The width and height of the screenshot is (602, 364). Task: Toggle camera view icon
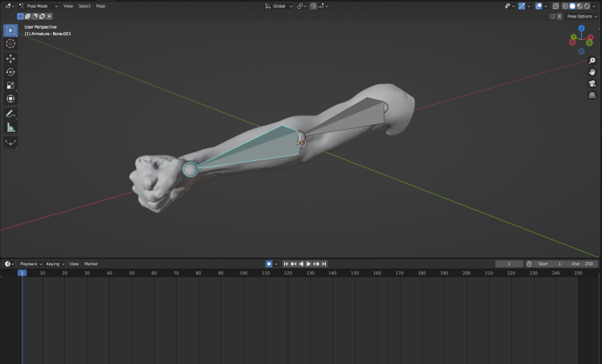click(592, 83)
